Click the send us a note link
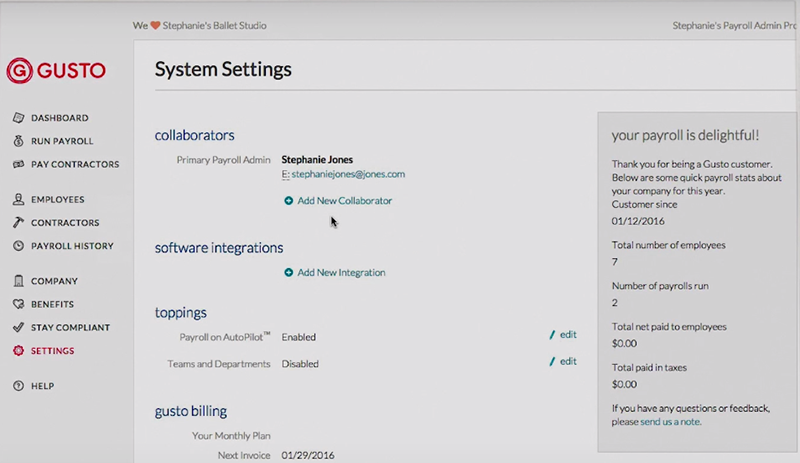The image size is (800, 463). tap(670, 422)
